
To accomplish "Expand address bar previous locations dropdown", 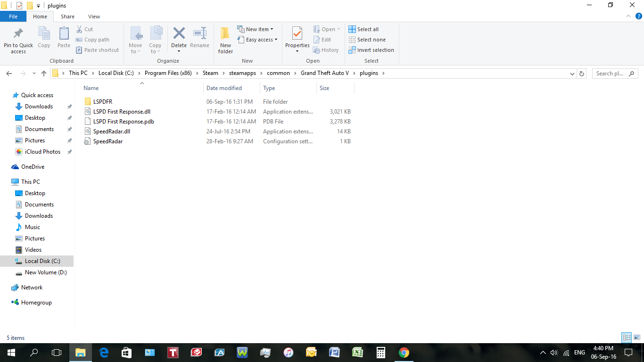I will pyautogui.click(x=572, y=74).
